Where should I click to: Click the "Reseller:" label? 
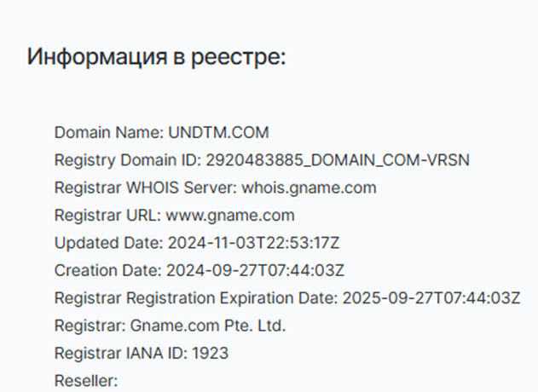click(86, 380)
